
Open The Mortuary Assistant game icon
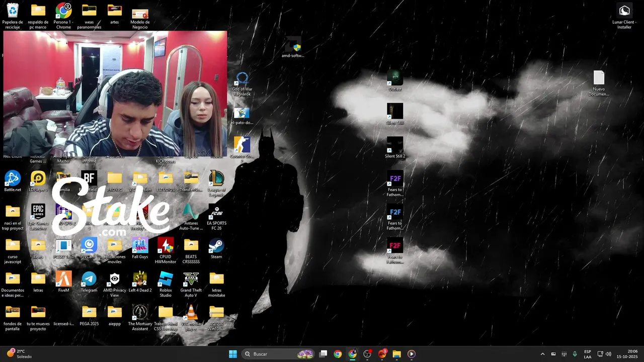140,317
